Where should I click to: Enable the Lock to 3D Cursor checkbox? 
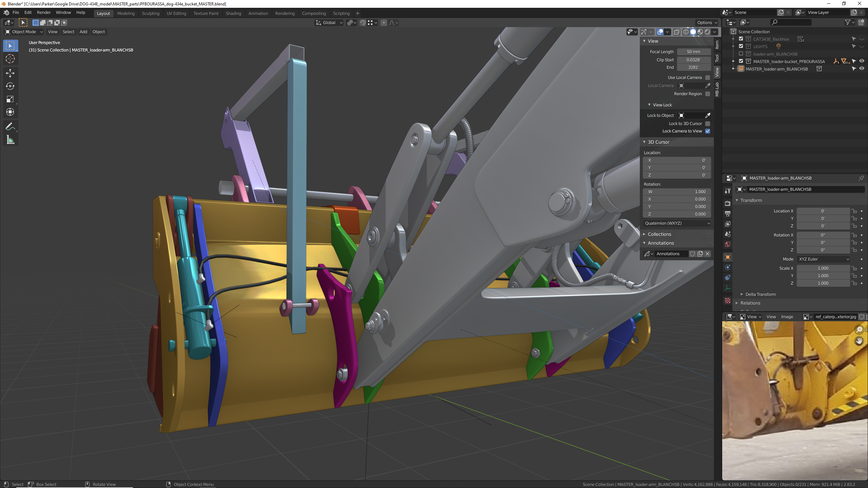(x=708, y=124)
